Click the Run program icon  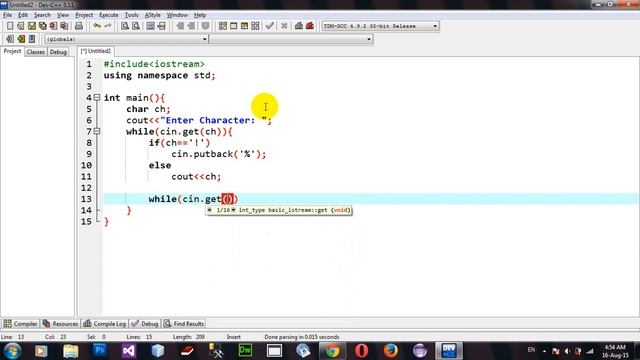(x=233, y=26)
